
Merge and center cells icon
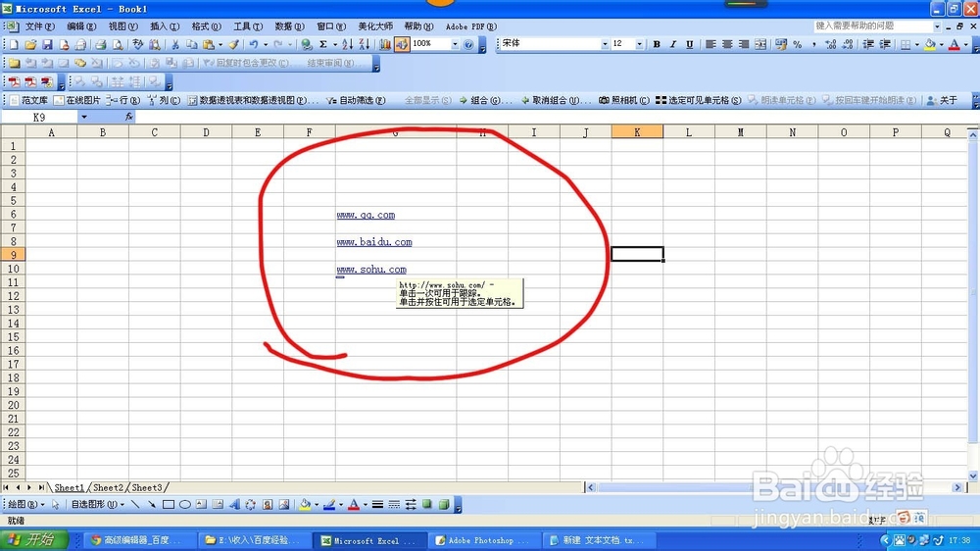tap(760, 44)
